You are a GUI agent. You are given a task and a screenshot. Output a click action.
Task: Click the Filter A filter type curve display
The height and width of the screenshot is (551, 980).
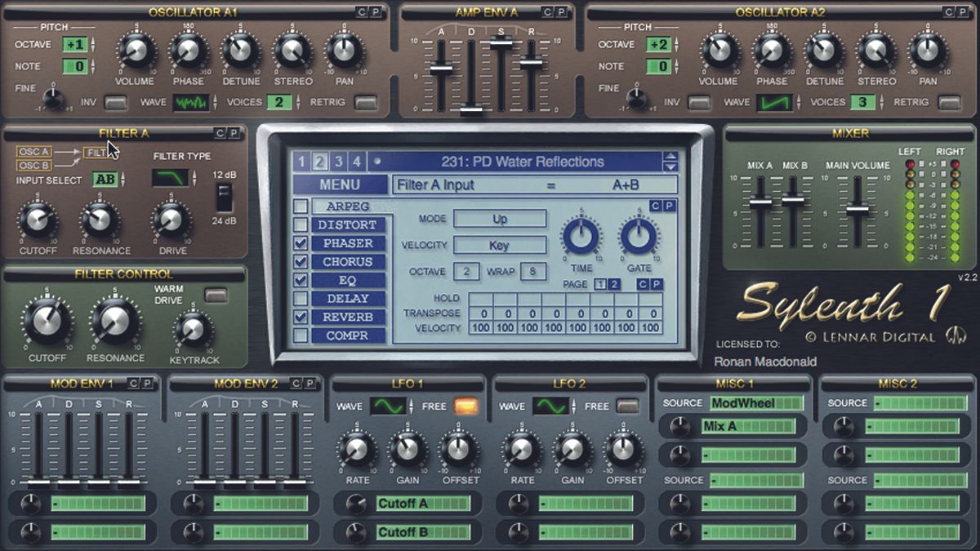point(171,177)
